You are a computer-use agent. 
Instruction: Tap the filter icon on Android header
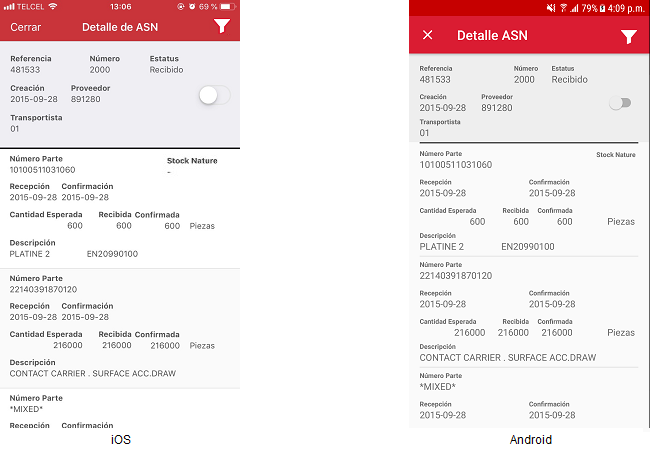coord(628,36)
